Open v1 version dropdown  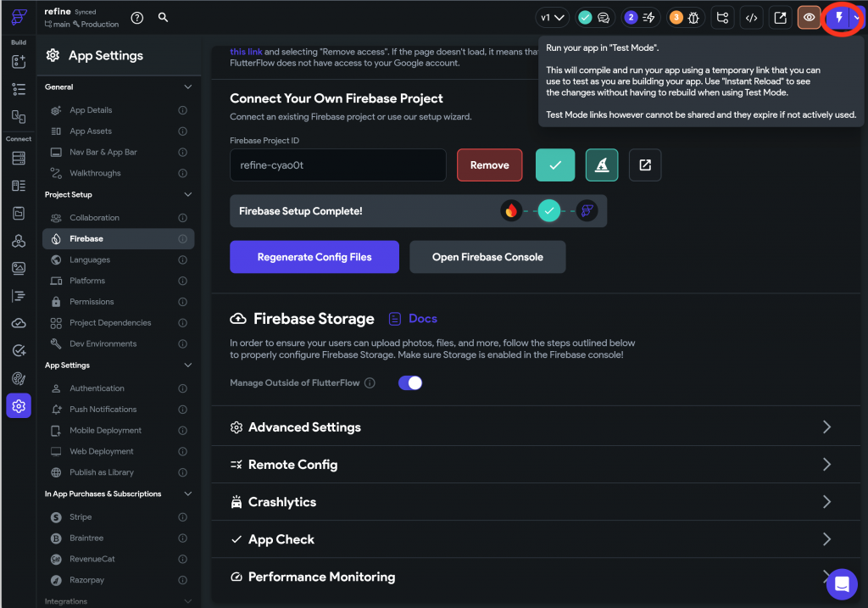553,18
